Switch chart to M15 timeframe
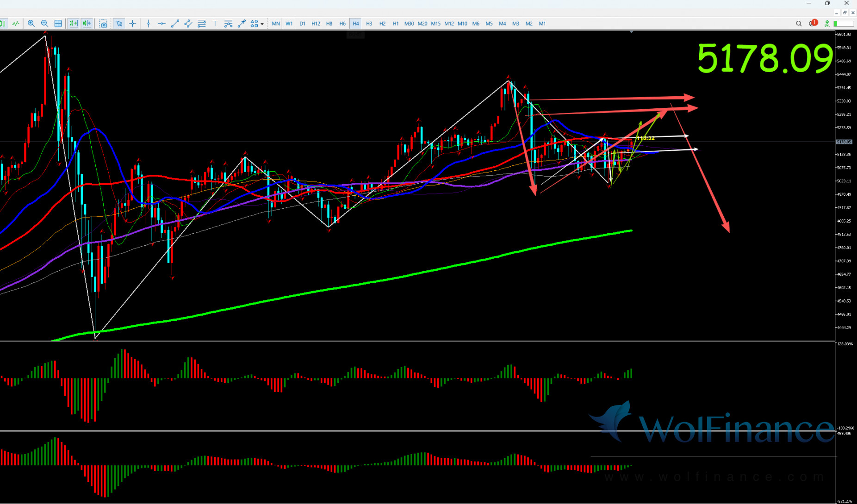The width and height of the screenshot is (857, 504). click(435, 24)
